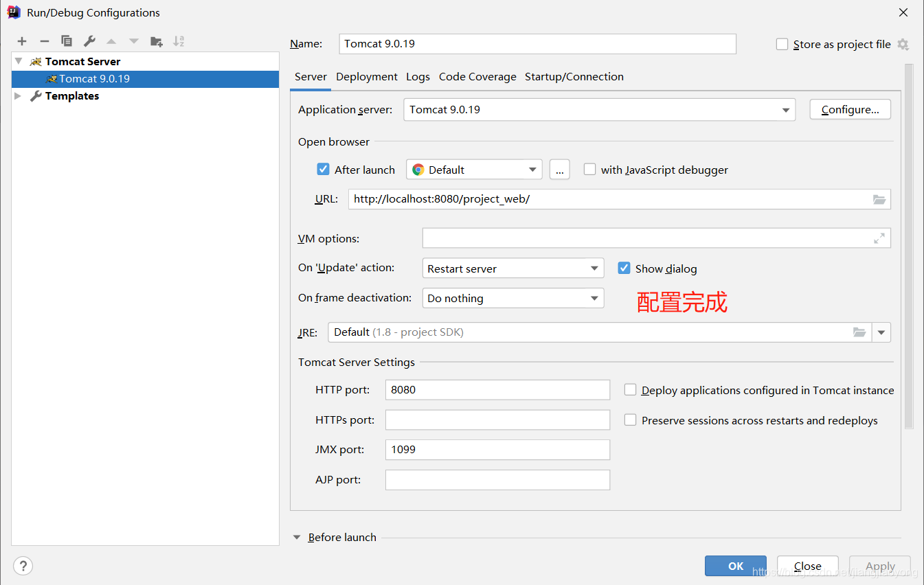
Task: Collapse the Before launch section
Action: [x=297, y=538]
